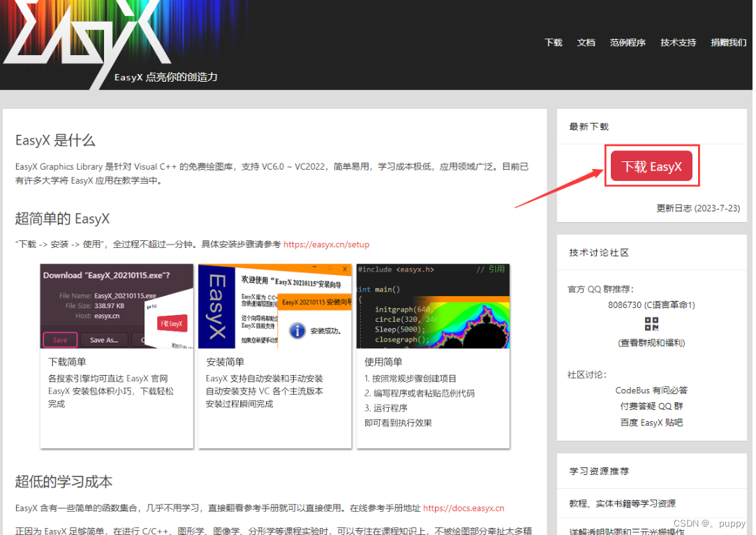This screenshot has width=756, height=535.
Task: Open the 更新日志 (2023-7-23) link
Action: (697, 208)
